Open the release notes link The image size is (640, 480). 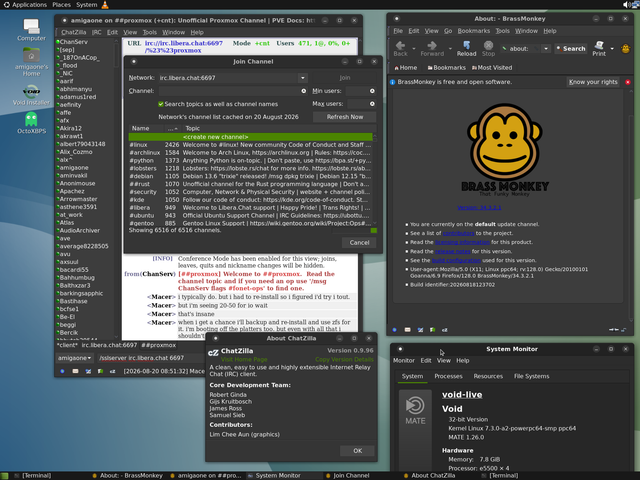[x=453, y=251]
